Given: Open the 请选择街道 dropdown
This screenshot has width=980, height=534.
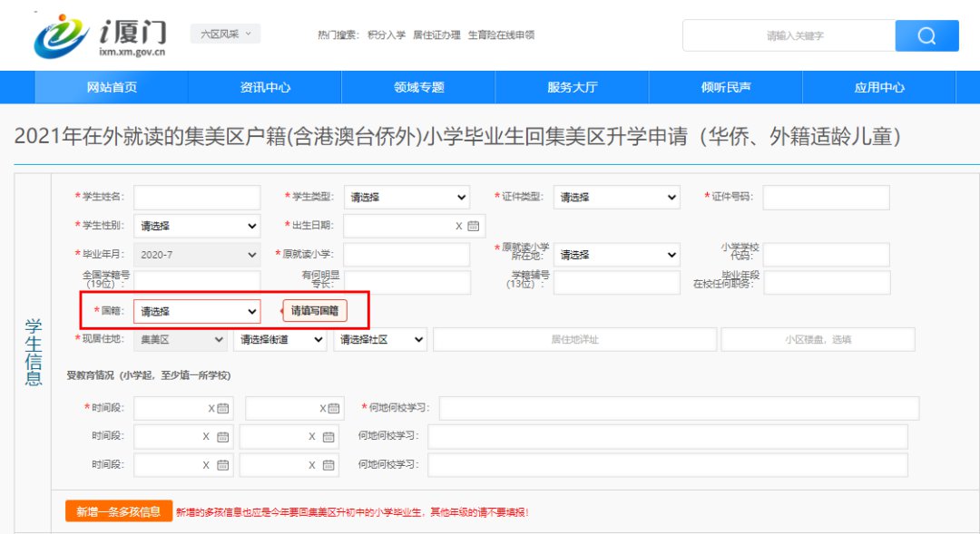Looking at the screenshot, I should pos(279,339).
